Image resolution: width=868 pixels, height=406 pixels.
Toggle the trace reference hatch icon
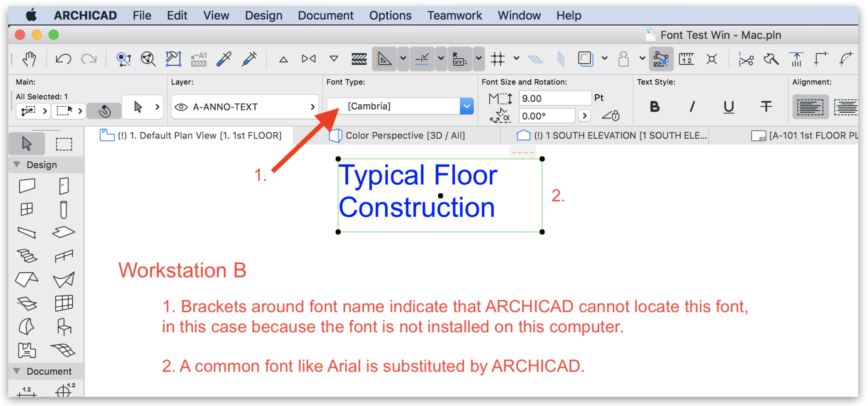pyautogui.click(x=359, y=59)
